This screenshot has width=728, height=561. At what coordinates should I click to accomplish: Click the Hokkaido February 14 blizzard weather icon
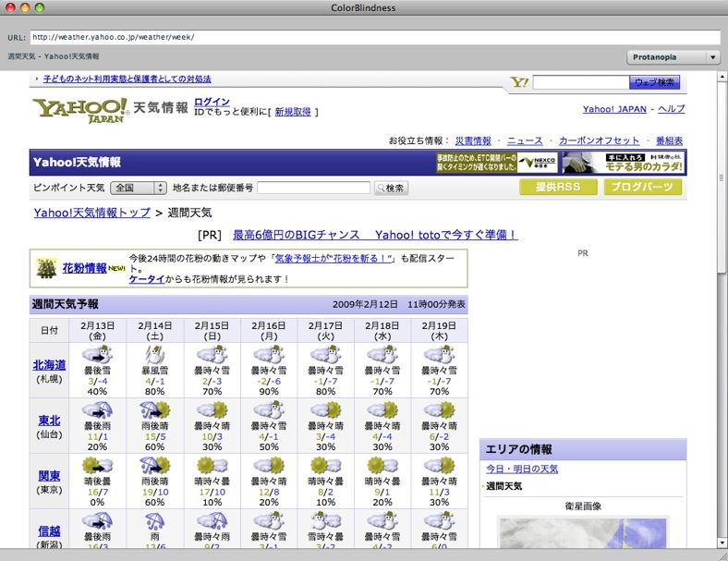point(155,356)
